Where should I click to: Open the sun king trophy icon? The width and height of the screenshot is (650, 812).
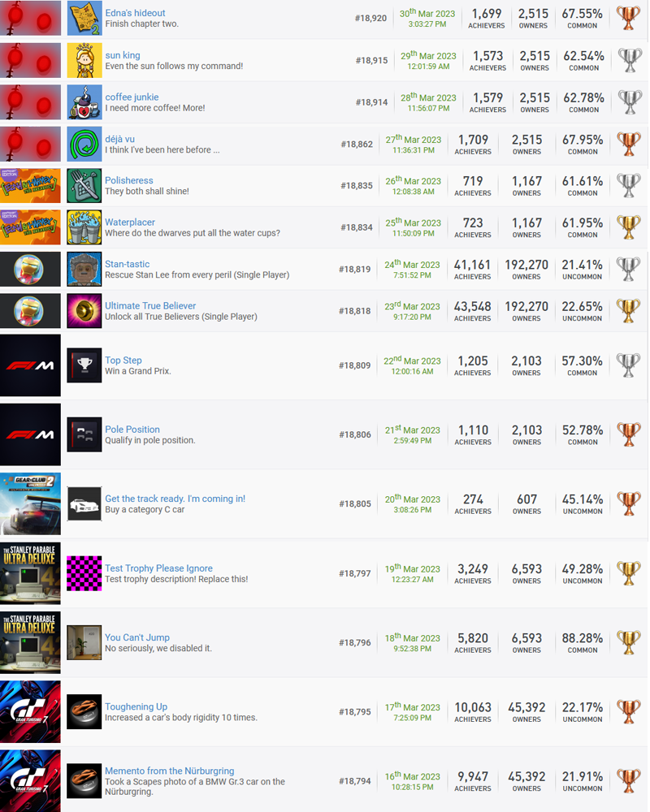point(84,60)
